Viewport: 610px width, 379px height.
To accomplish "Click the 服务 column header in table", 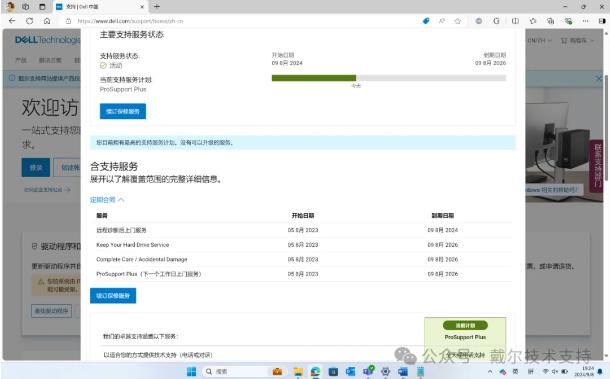I will (102, 215).
